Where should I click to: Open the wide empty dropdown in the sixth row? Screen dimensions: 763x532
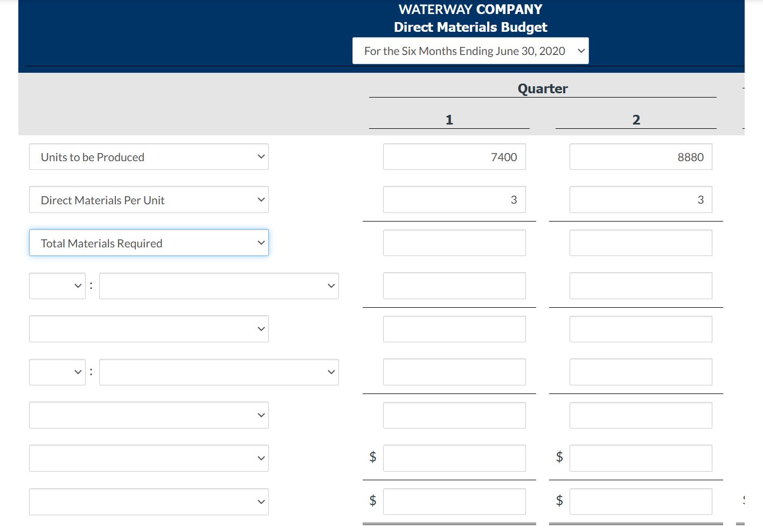click(219, 372)
